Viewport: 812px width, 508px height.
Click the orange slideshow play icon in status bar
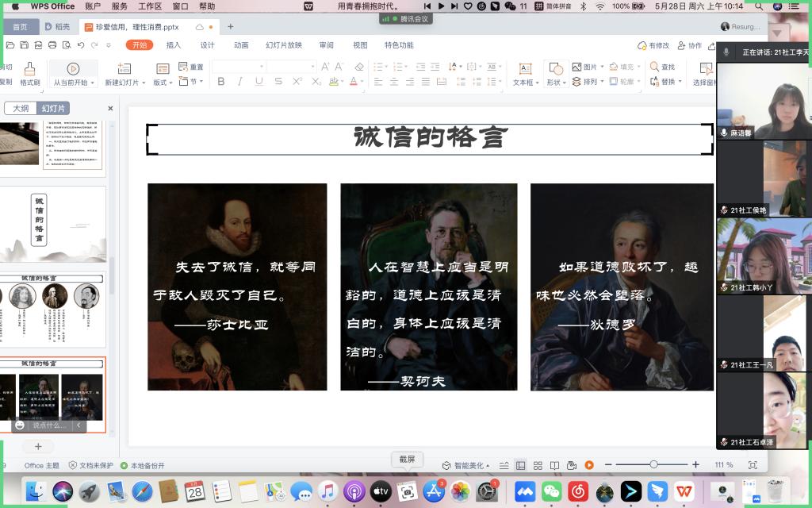[589, 465]
